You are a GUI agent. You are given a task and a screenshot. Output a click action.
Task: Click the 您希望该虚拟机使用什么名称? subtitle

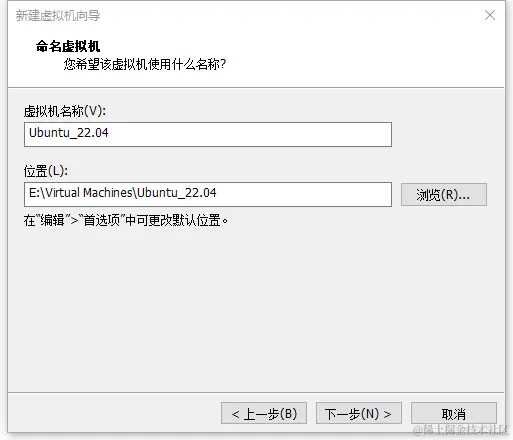pos(145,64)
